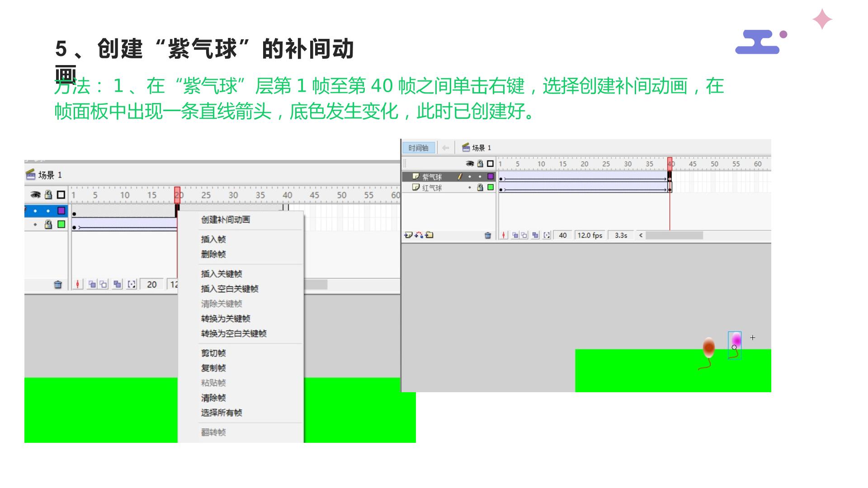
Task: Select the 红气球 layer in right timeline
Action: click(448, 188)
